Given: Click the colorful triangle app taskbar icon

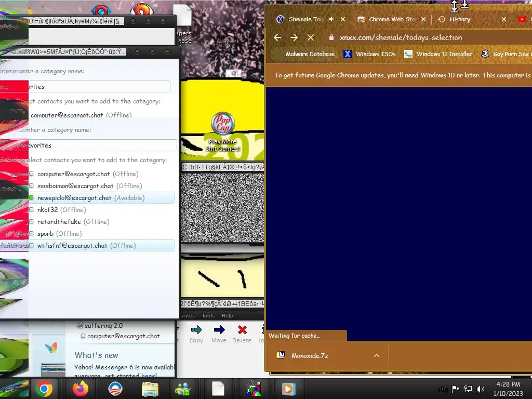Looking at the screenshot, I should click(254, 389).
